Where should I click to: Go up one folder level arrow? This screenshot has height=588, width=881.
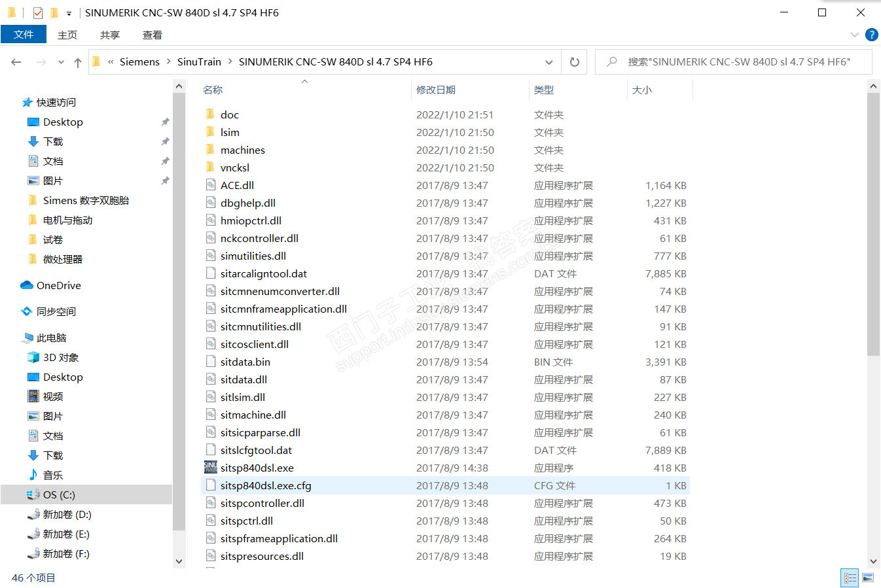pos(78,62)
